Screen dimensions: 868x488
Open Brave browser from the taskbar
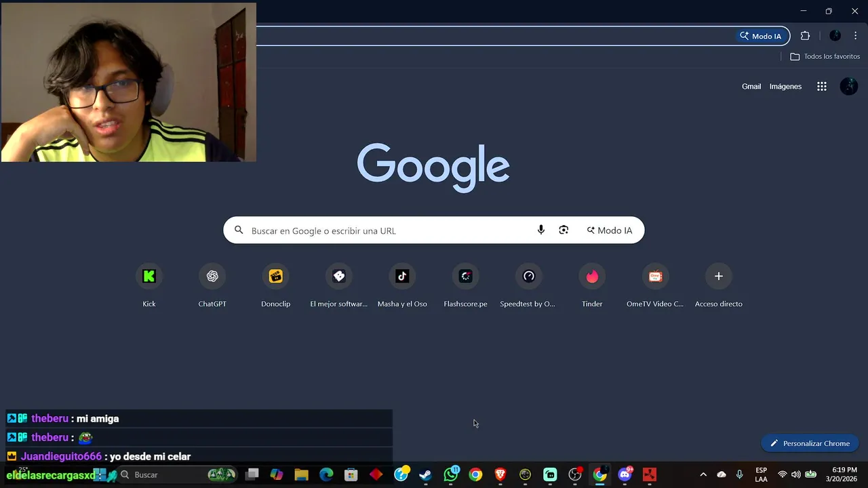point(500,474)
